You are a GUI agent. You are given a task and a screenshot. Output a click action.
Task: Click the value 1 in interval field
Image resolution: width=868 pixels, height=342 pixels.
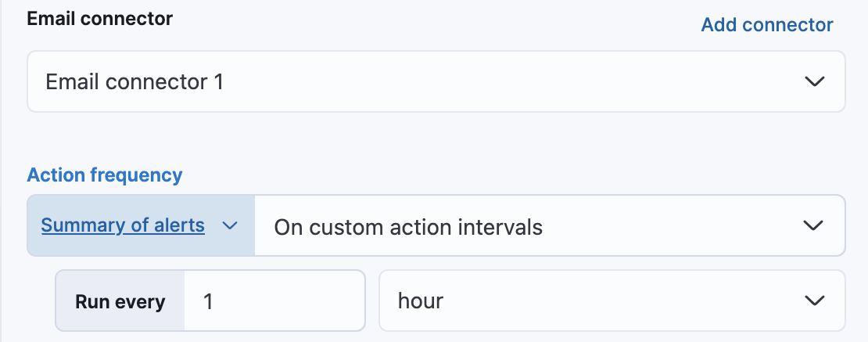coord(208,301)
